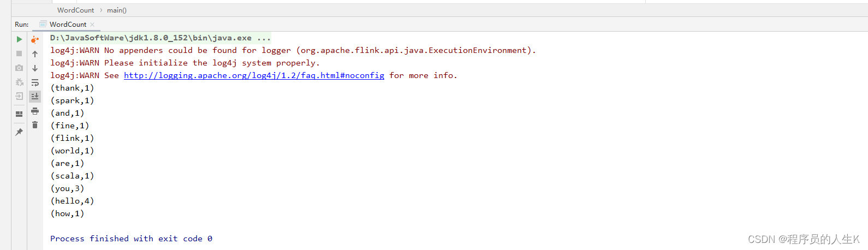The width and height of the screenshot is (868, 250).
Task: Close the WordCount run tab
Action: (x=93, y=25)
